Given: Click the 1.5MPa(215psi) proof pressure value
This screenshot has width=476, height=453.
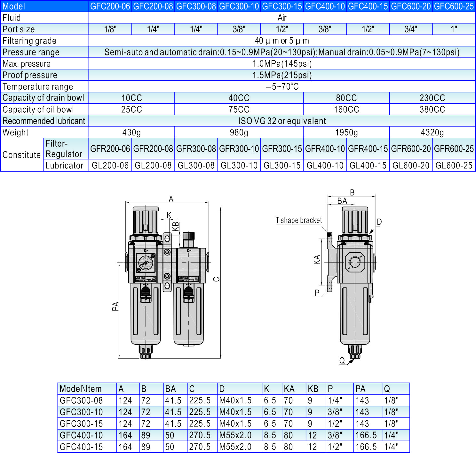Looking at the screenshot, I should click(x=282, y=75).
